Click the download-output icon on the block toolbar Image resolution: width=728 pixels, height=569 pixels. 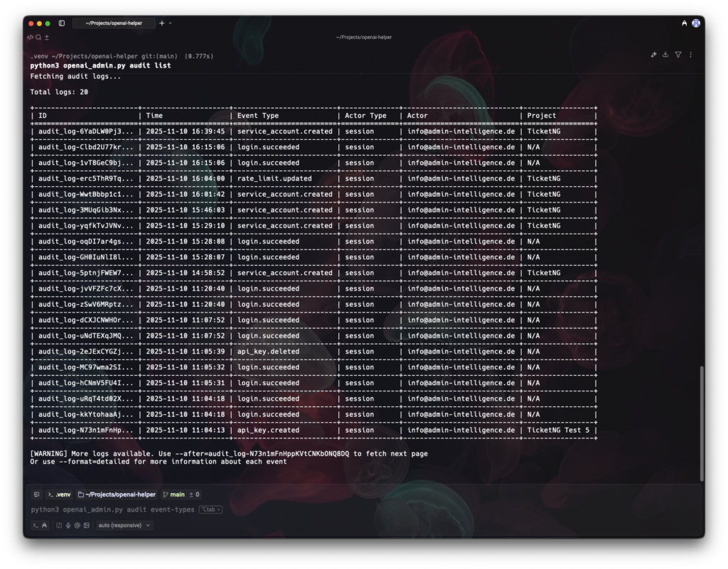coord(665,54)
